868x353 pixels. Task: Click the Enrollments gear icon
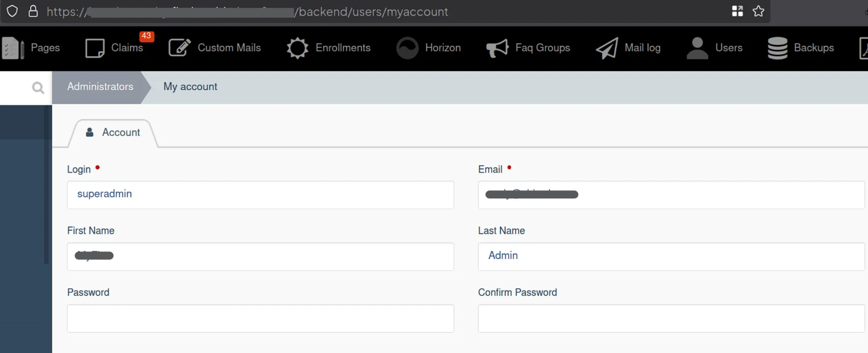(297, 48)
